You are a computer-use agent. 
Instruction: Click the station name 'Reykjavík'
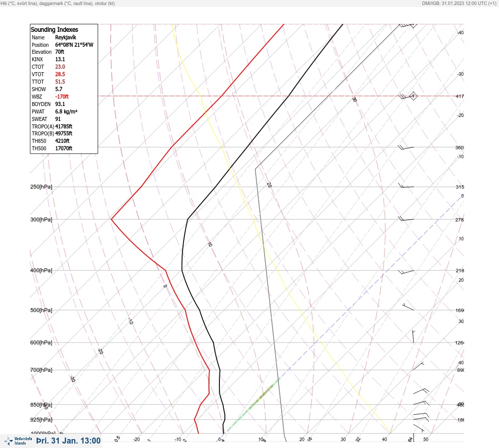(x=66, y=37)
